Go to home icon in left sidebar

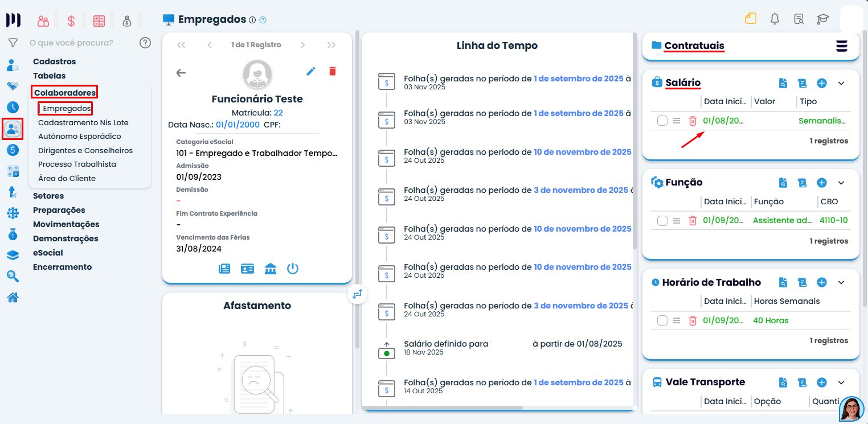pos(13,297)
